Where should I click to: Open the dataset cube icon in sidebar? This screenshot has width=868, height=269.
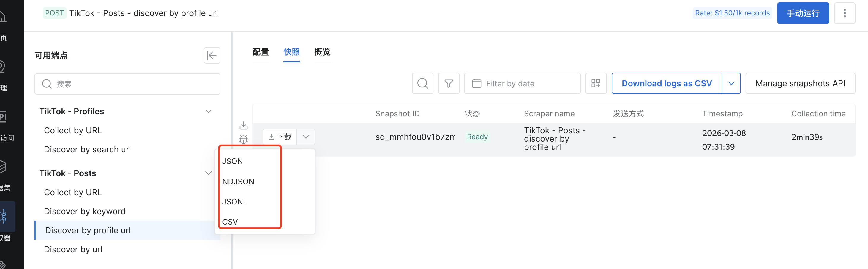3,166
